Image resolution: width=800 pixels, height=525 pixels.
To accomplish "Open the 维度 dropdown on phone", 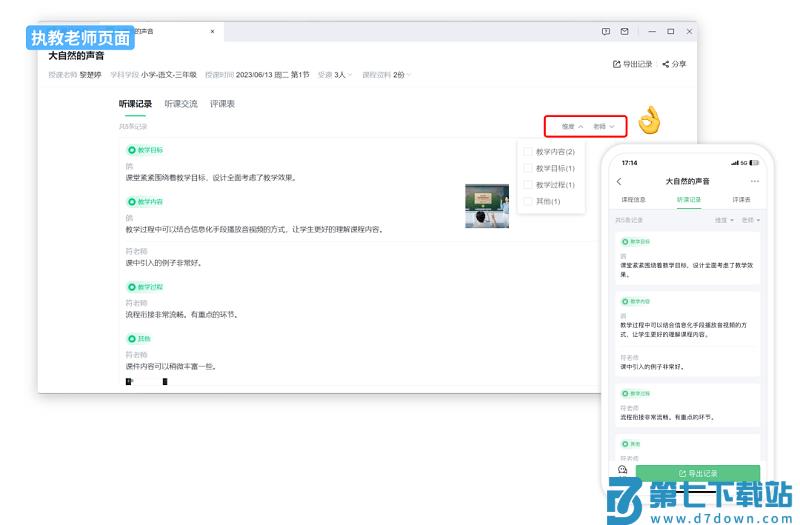I will coord(724,220).
